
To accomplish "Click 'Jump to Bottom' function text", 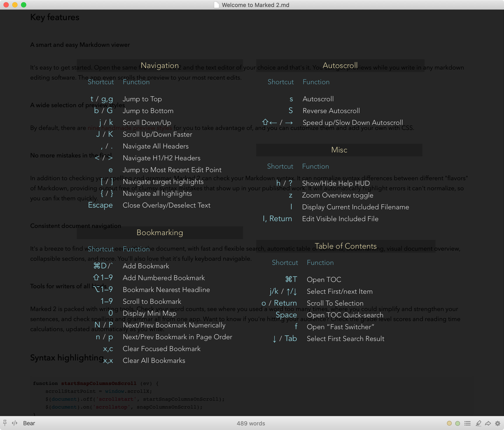I will click(148, 111).
